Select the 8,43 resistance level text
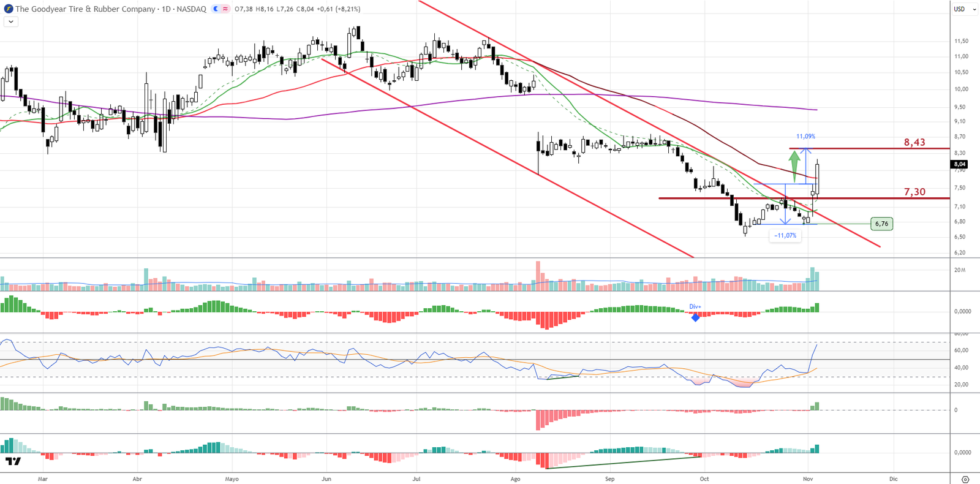Viewport: 980px width, 484px height. point(914,142)
